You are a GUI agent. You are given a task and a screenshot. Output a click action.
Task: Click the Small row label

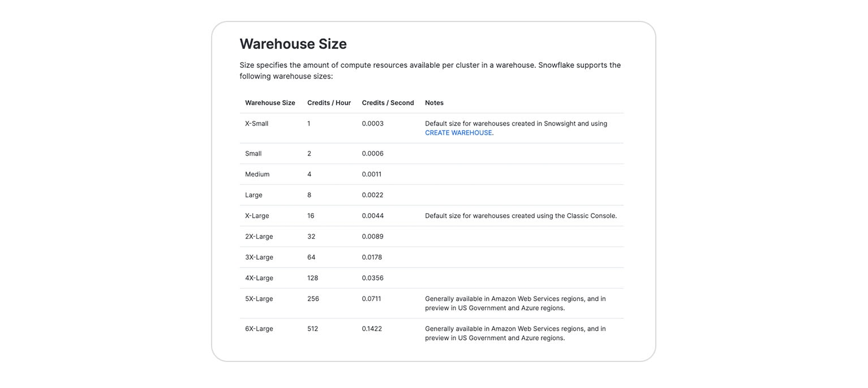coord(253,153)
